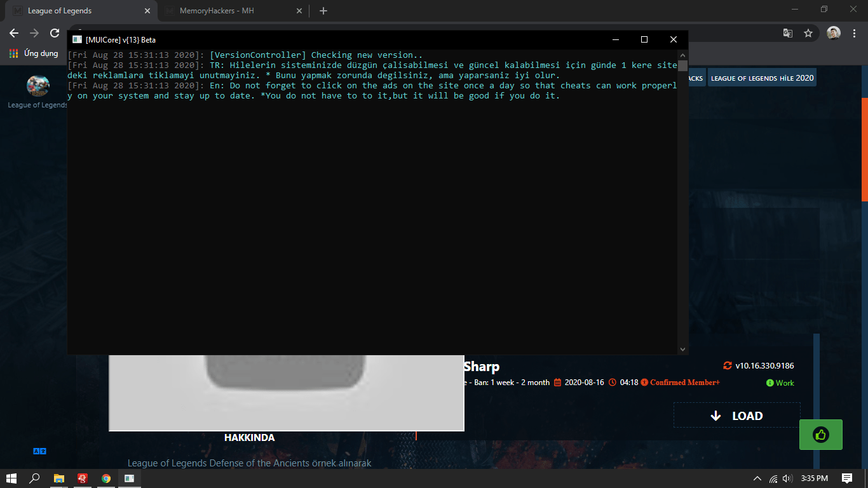Click the MUICore console taskbar icon
The height and width of the screenshot is (488, 868).
(129, 478)
